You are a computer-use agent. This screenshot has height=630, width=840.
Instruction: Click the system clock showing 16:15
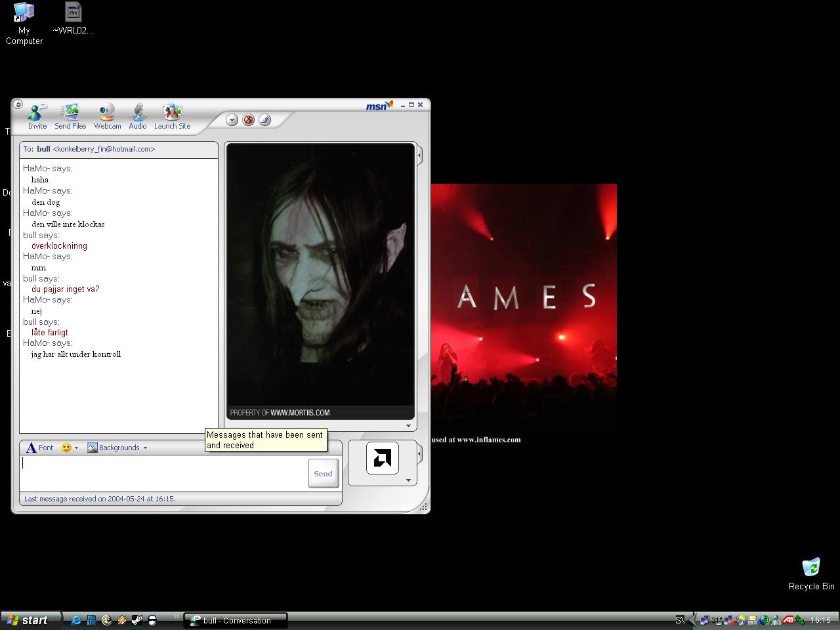tap(820, 620)
